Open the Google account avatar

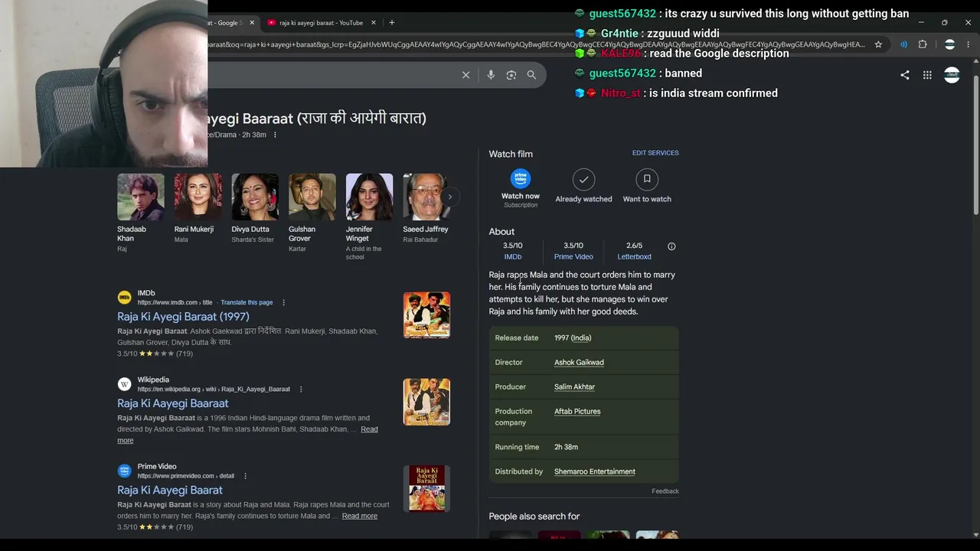pos(952,75)
